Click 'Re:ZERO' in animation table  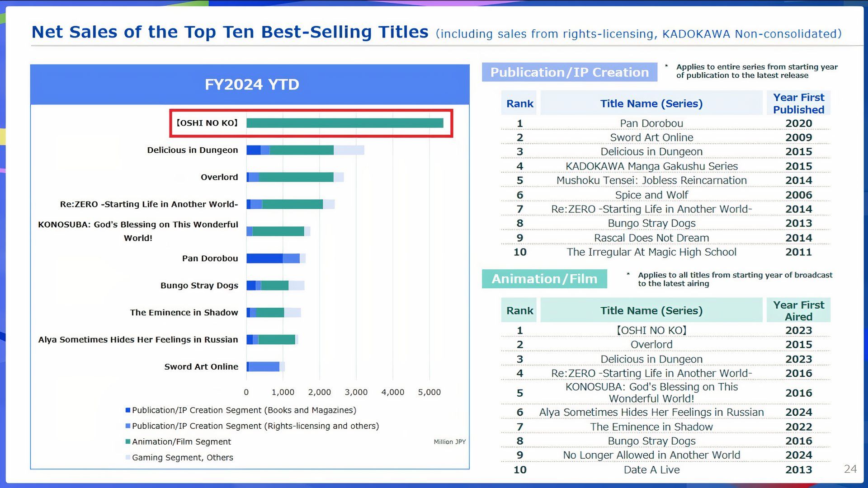(651, 373)
